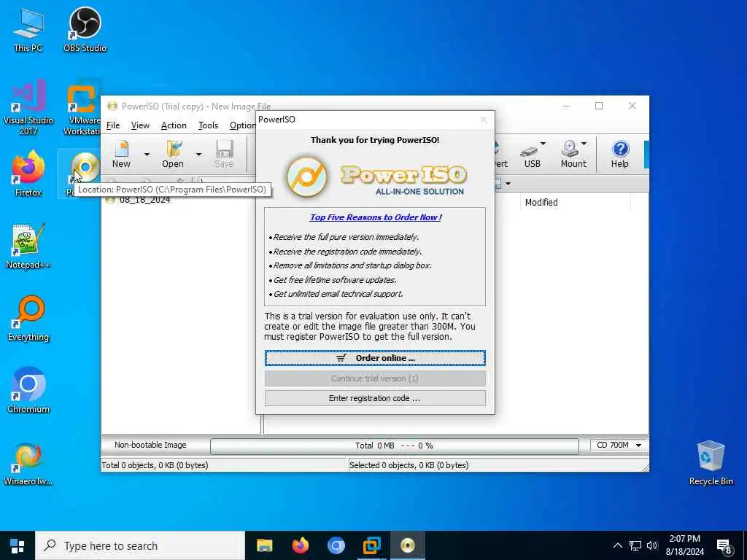Open File Explorer from the taskbar
This screenshot has width=747, height=560.
264,545
